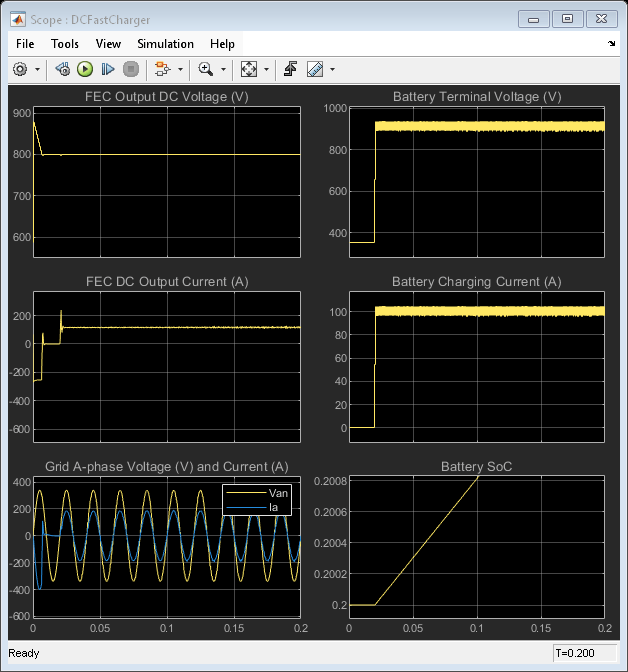Expand the Highlight Block dropdown arrow
Image resolution: width=628 pixels, height=672 pixels.
pos(180,69)
